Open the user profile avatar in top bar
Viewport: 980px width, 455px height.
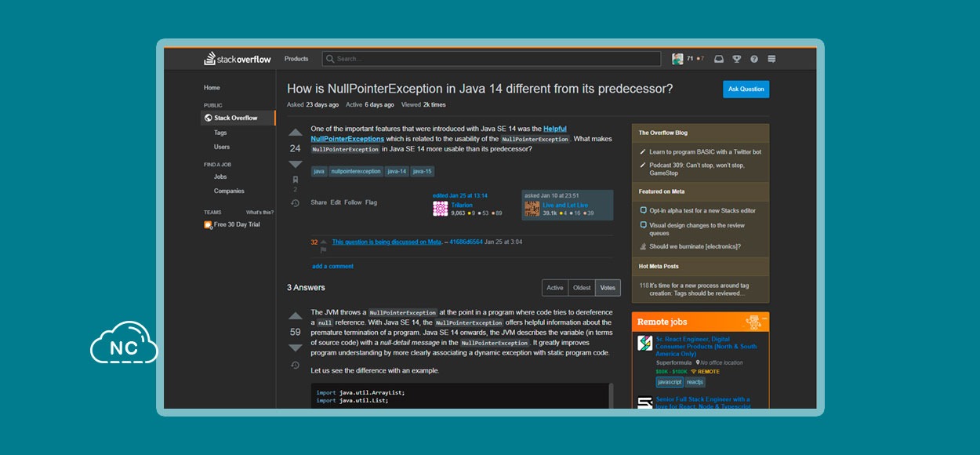[x=677, y=59]
